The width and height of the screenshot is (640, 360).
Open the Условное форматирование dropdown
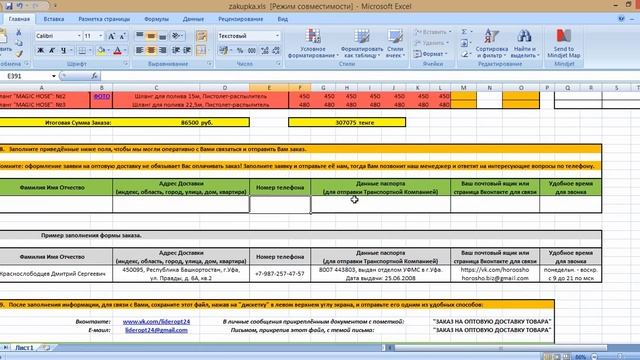313,43
